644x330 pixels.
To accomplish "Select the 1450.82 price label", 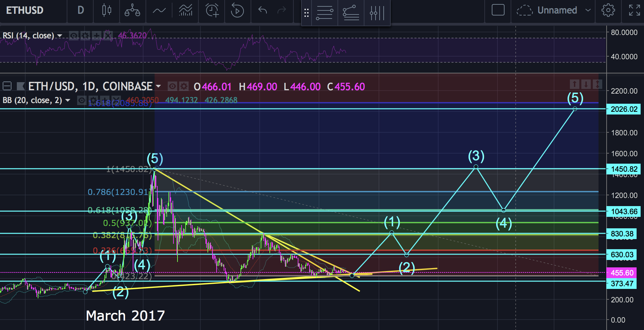I will (x=624, y=169).
